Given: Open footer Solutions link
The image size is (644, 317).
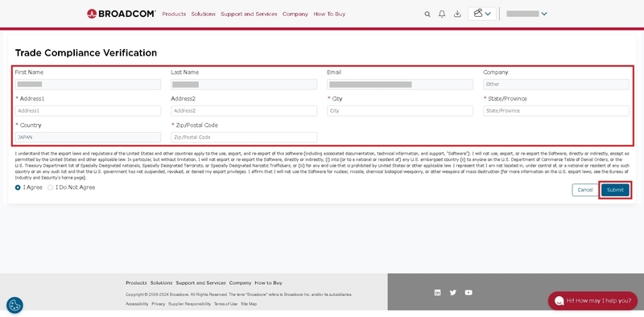Looking at the screenshot, I should (162, 283).
